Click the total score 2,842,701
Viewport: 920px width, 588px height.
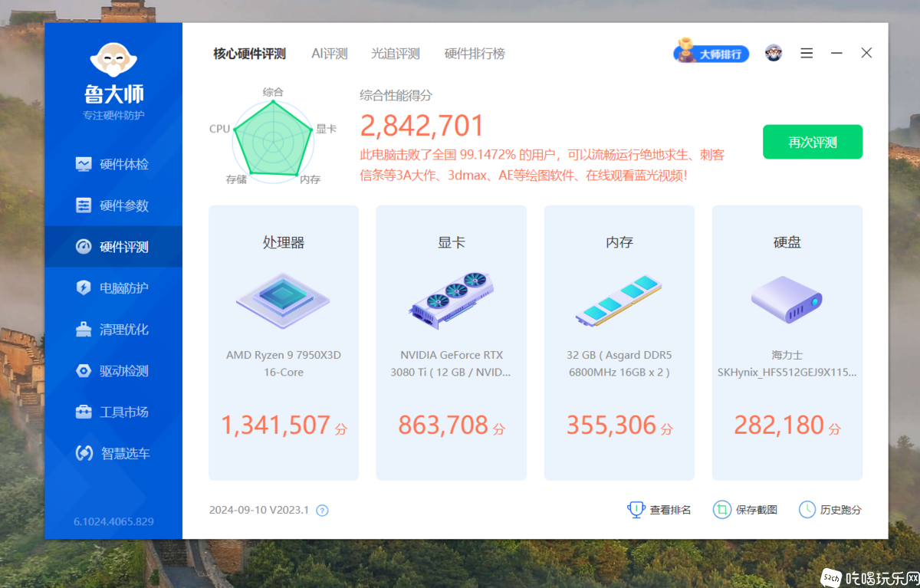click(x=422, y=126)
